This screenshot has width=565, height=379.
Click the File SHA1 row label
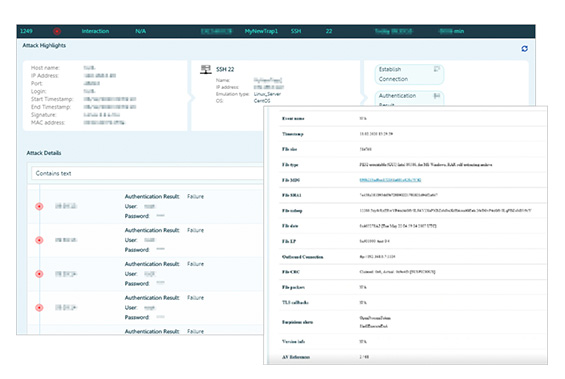tap(292, 195)
